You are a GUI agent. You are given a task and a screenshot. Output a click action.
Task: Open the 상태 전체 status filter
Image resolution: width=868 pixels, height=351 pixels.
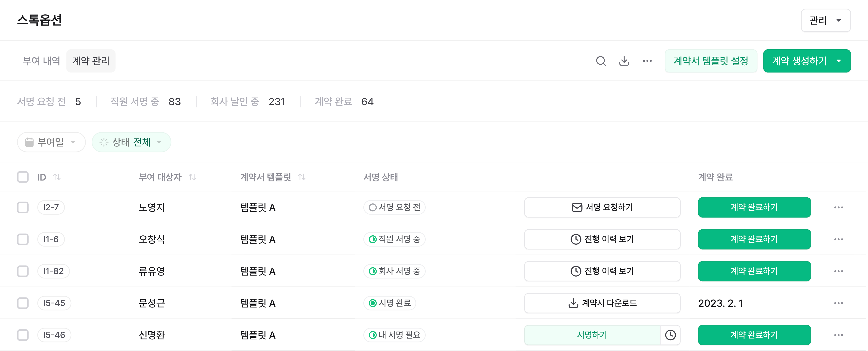pos(131,142)
